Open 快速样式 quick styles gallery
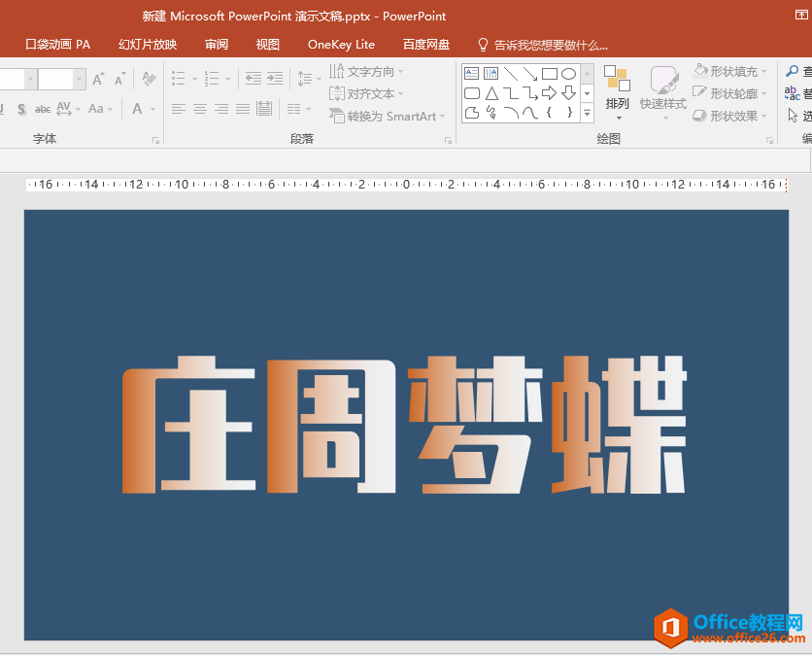This screenshot has height=655, width=812. [663, 92]
